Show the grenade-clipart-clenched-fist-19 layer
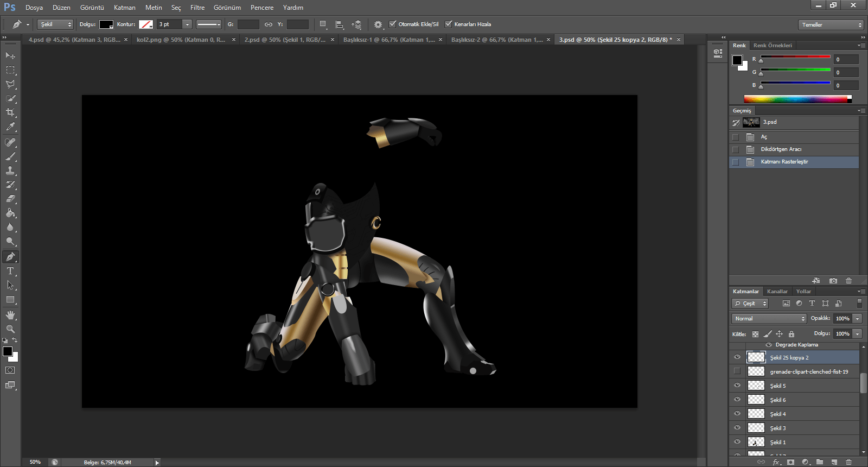Viewport: 868px width, 467px height. (x=737, y=371)
